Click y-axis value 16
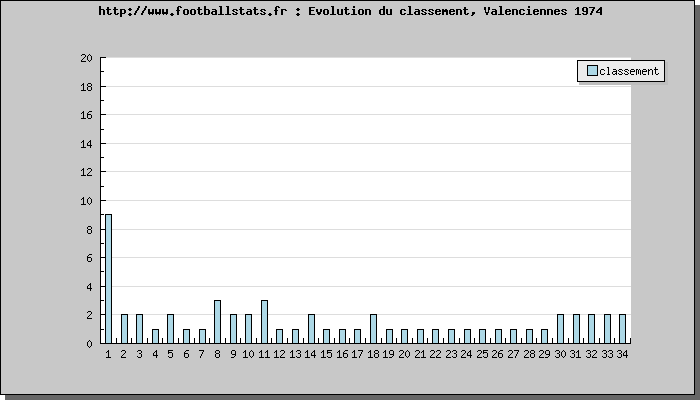 (86, 115)
